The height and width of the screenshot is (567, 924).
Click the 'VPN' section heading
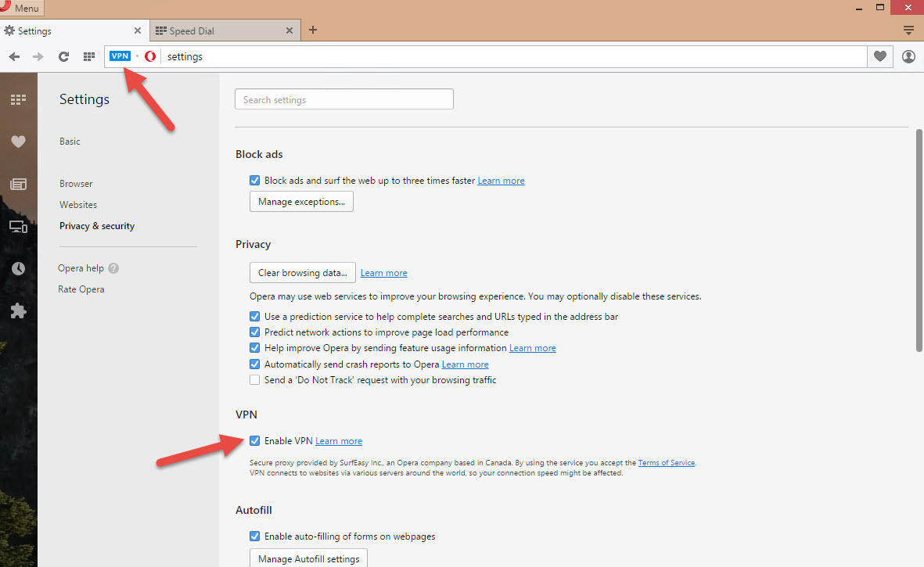(246, 414)
